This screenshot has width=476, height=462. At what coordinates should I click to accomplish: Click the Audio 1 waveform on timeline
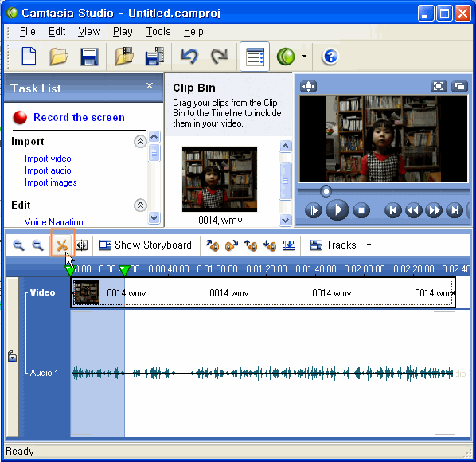pyautogui.click(x=263, y=373)
